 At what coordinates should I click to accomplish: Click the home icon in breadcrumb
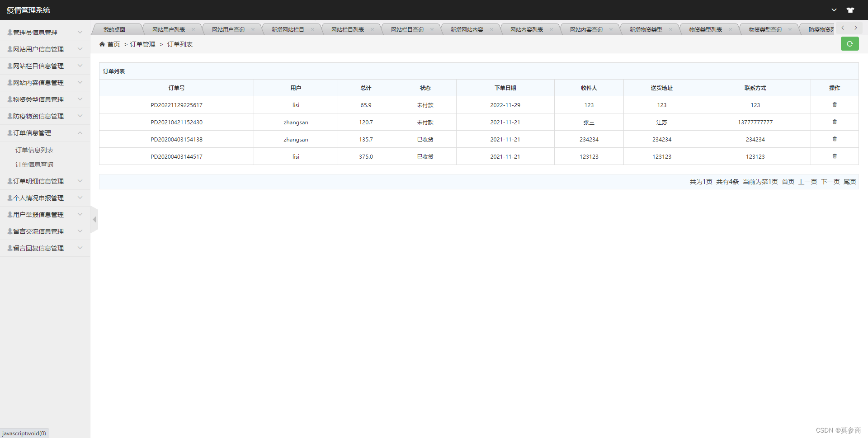click(102, 44)
